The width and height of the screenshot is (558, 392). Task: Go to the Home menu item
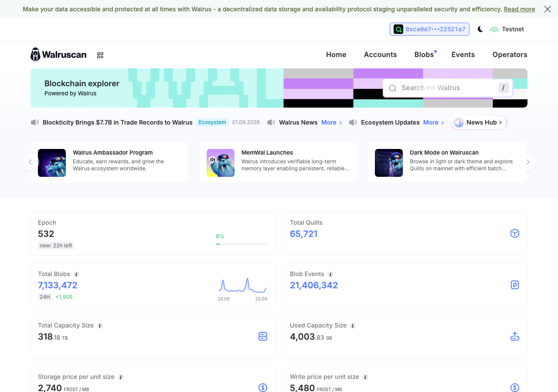(336, 54)
